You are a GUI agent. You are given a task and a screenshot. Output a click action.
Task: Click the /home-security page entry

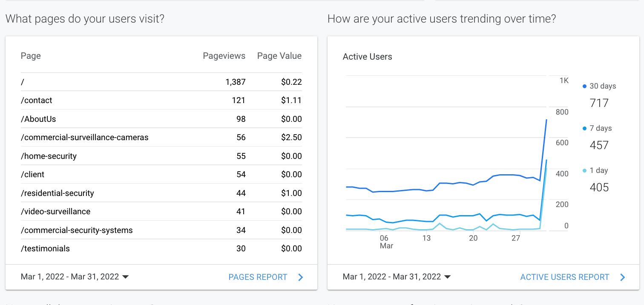click(x=49, y=156)
